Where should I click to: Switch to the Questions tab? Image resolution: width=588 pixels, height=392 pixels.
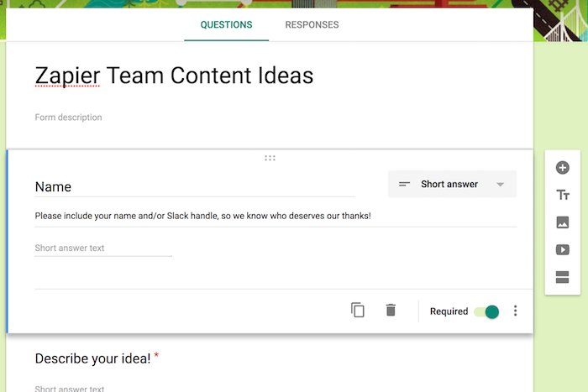coord(226,24)
